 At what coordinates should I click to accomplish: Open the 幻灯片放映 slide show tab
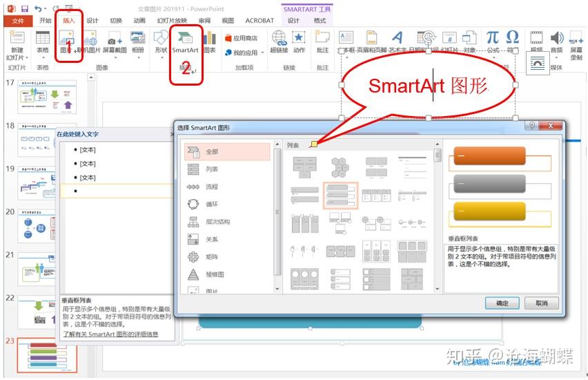click(x=172, y=20)
